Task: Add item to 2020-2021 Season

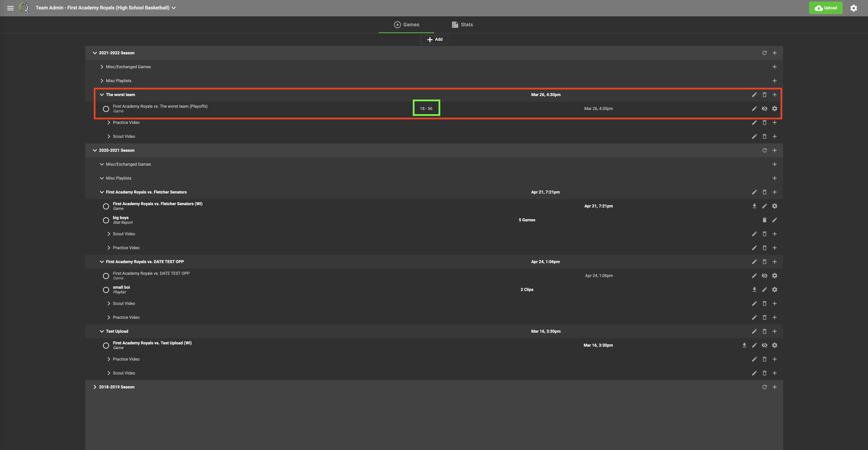Action: point(775,150)
